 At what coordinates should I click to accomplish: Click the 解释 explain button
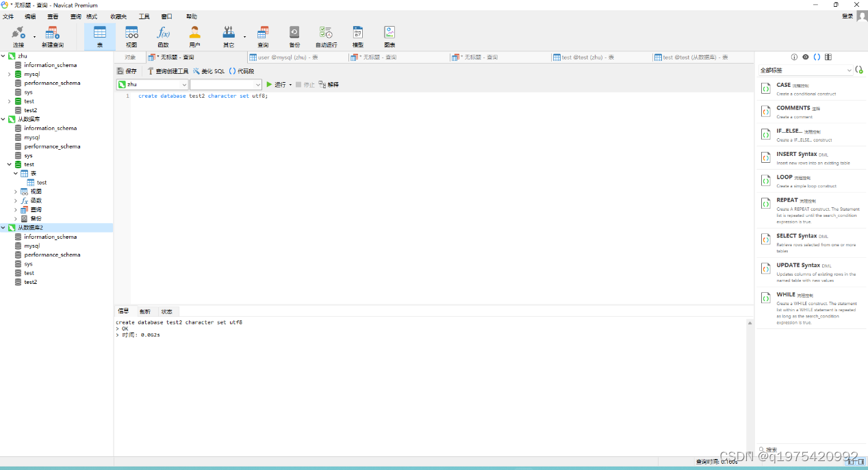point(329,85)
